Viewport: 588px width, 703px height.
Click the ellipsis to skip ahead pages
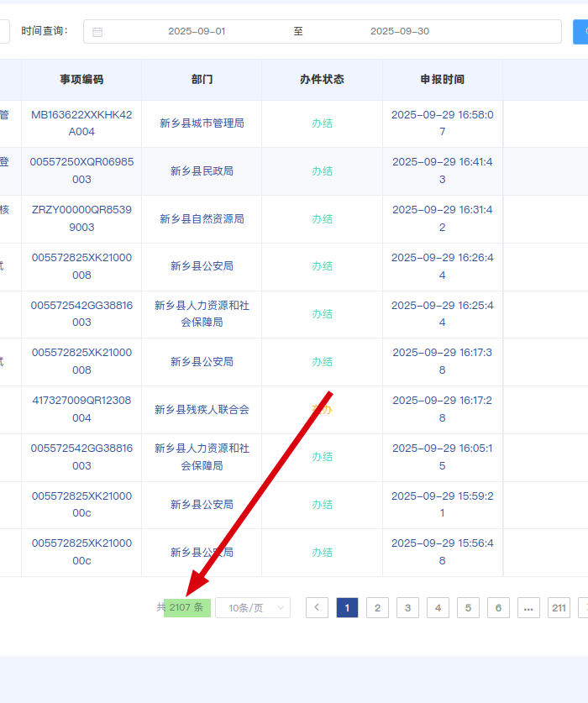coord(528,607)
